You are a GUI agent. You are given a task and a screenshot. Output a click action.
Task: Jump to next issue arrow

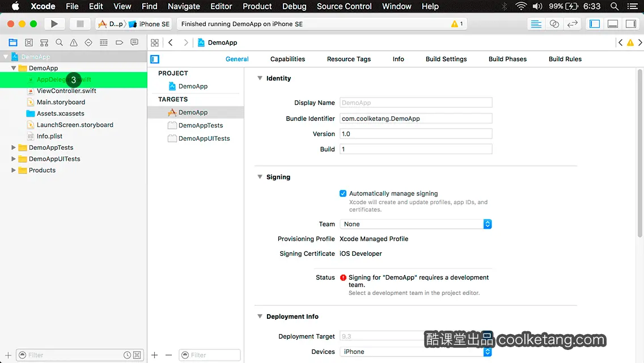640,43
